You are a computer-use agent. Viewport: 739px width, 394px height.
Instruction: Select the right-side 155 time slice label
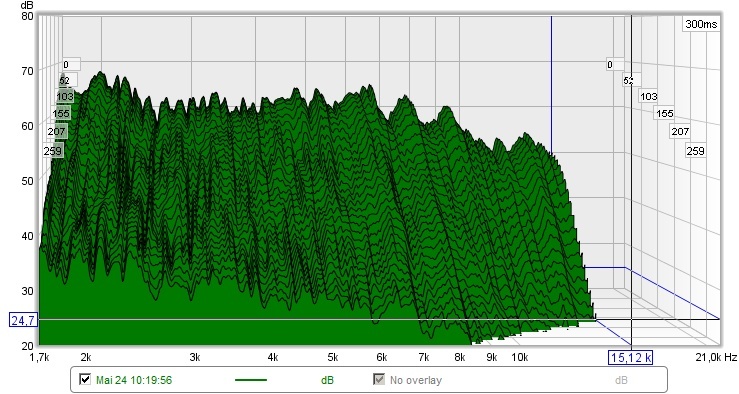tap(665, 114)
